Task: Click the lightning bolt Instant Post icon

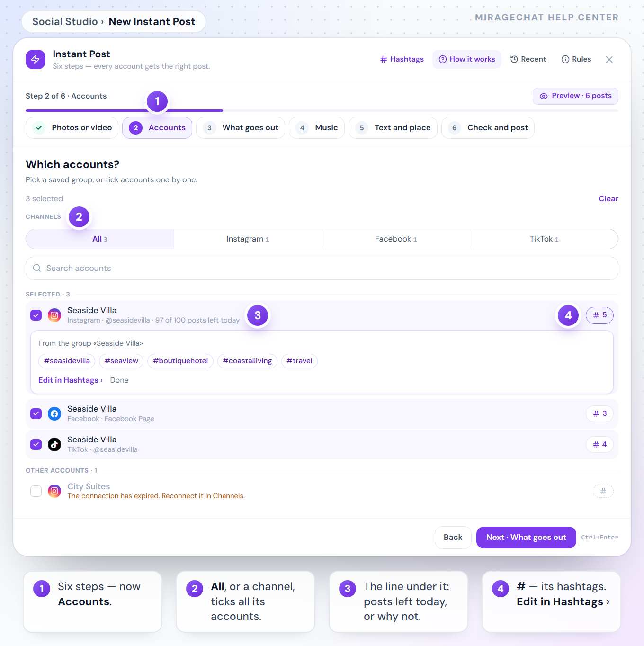Action: click(x=36, y=59)
